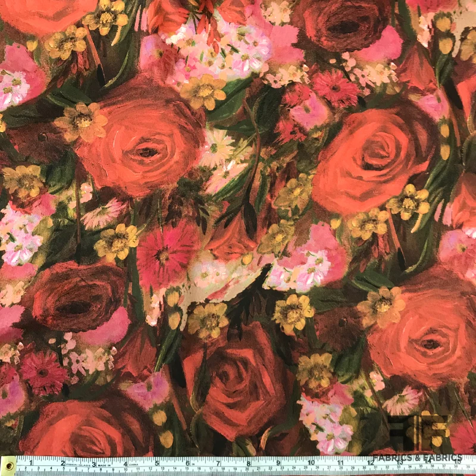Click the 4 inch mark on ruler
476x476 pixels.
126,464
